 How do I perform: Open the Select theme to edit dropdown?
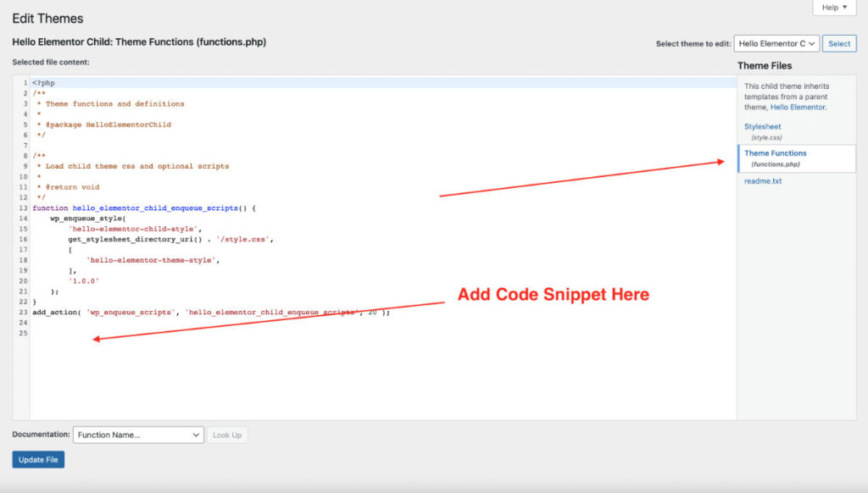(776, 44)
